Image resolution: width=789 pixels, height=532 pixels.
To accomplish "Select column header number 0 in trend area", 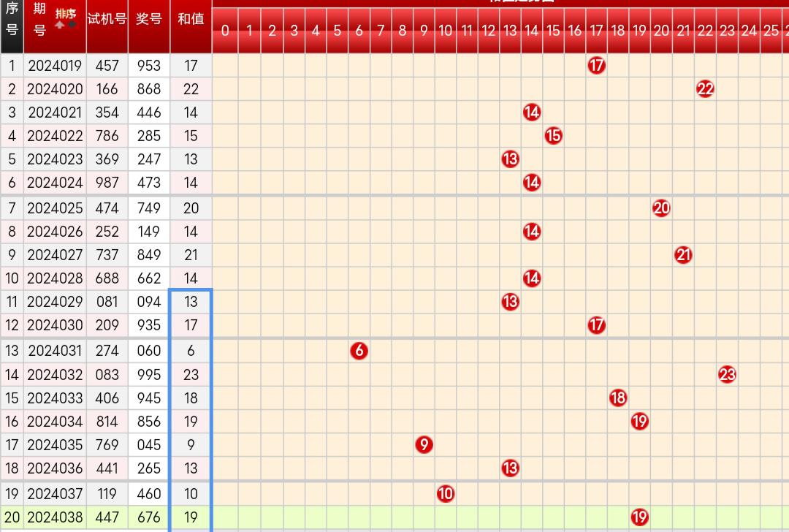I will pyautogui.click(x=225, y=31).
